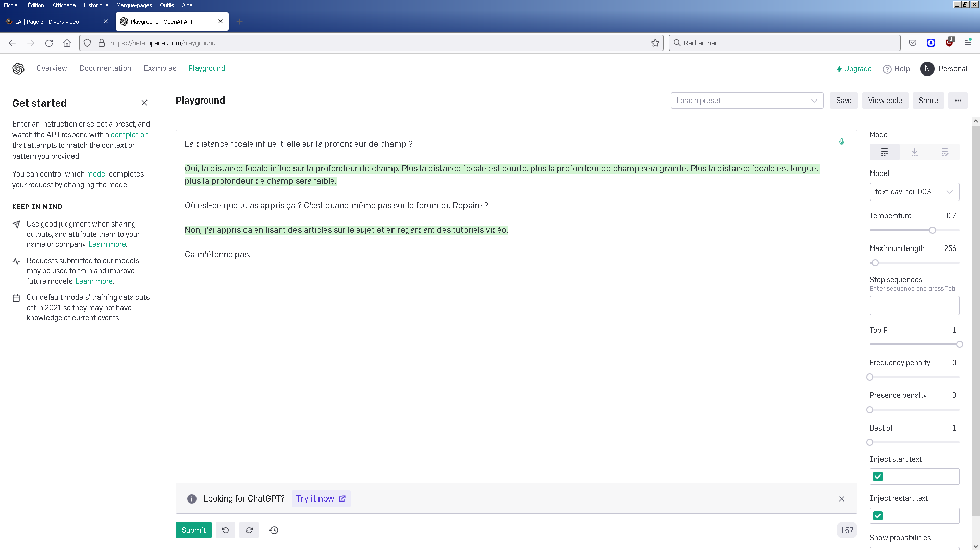Screen dimensions: 980x551
Task: Enable Show probabilities toggle
Action: (915, 549)
